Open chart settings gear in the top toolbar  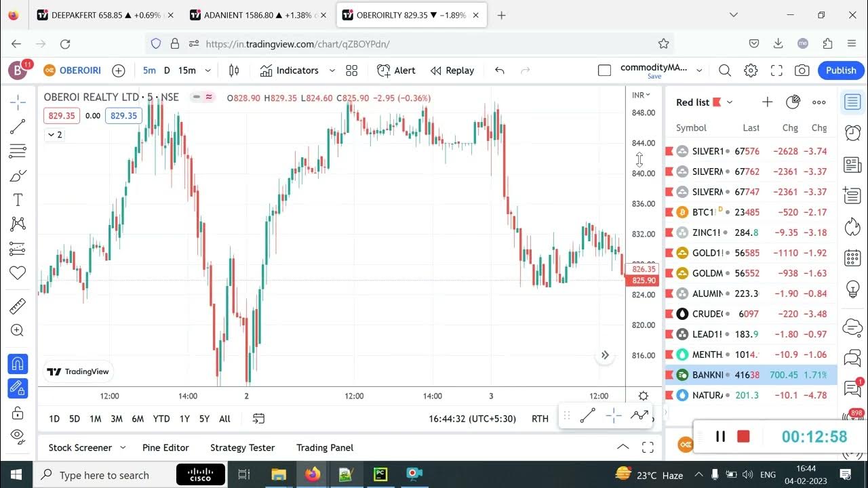[751, 70]
